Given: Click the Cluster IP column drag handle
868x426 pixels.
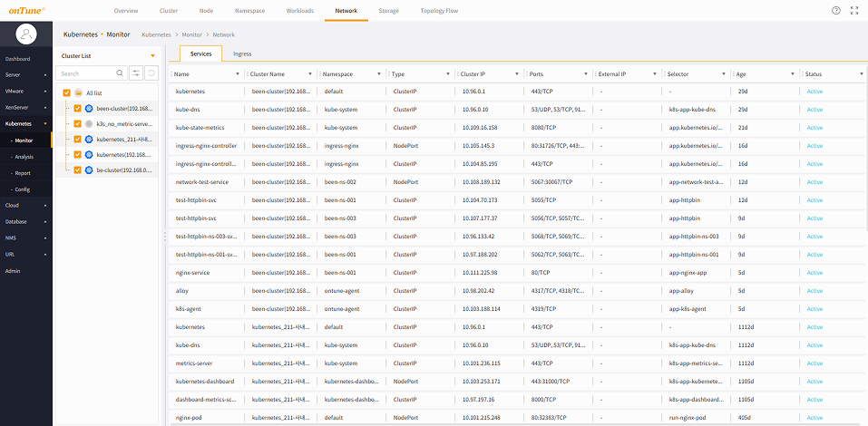Looking at the screenshot, I should coord(458,73).
